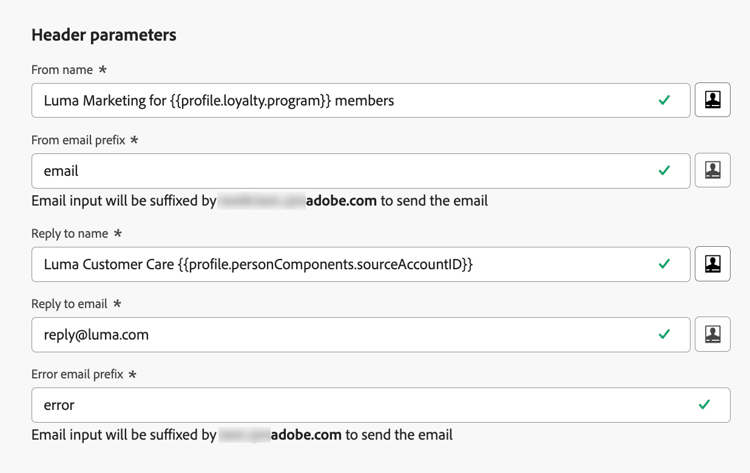Click the "Error email prefix" label

[x=78, y=374]
